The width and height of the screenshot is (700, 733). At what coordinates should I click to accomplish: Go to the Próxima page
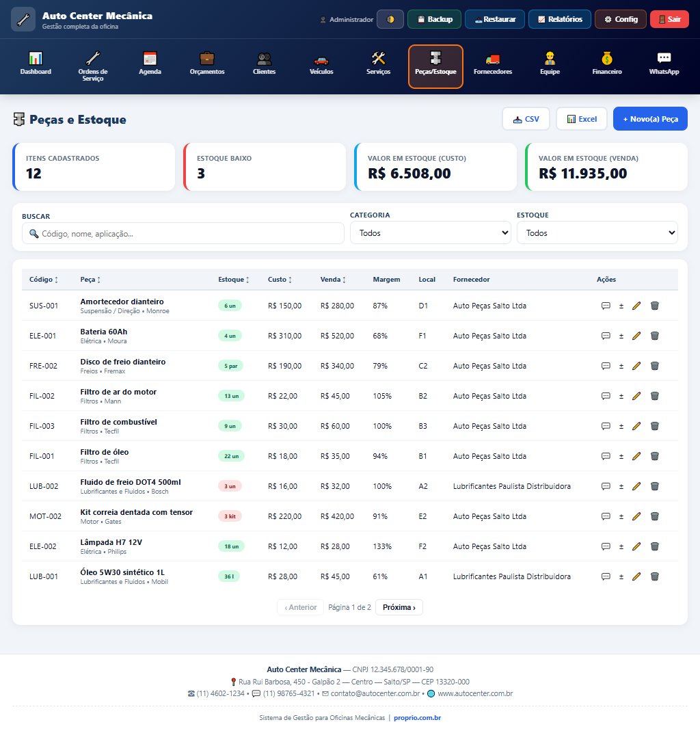(399, 607)
